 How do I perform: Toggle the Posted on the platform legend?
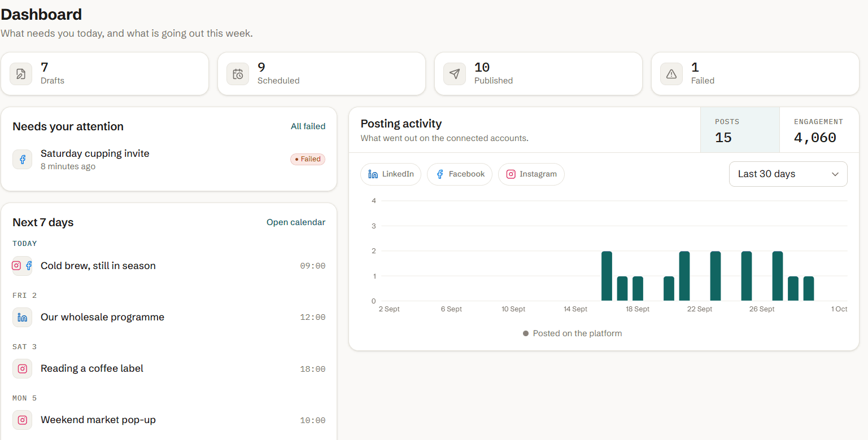click(x=572, y=333)
